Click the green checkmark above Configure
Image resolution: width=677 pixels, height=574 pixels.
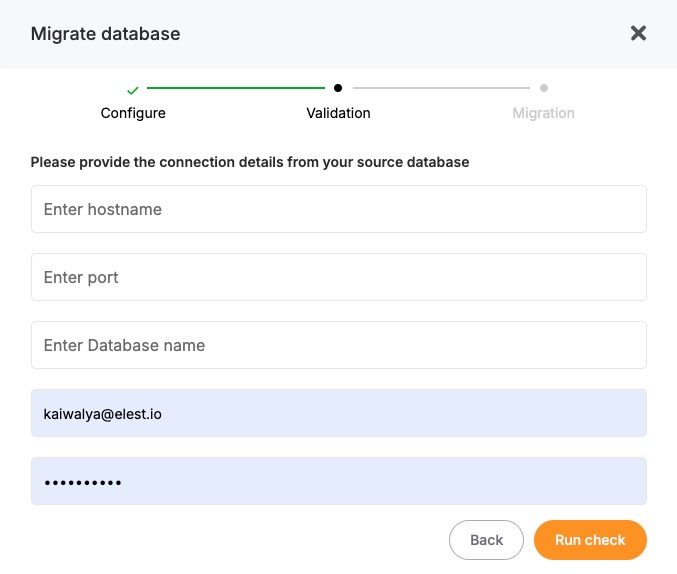pos(133,89)
